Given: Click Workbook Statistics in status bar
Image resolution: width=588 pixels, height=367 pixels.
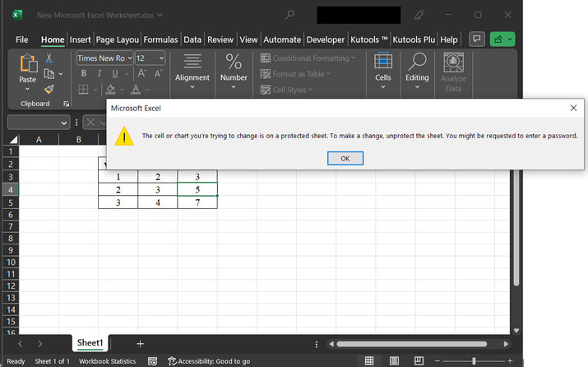Looking at the screenshot, I should click(107, 361).
